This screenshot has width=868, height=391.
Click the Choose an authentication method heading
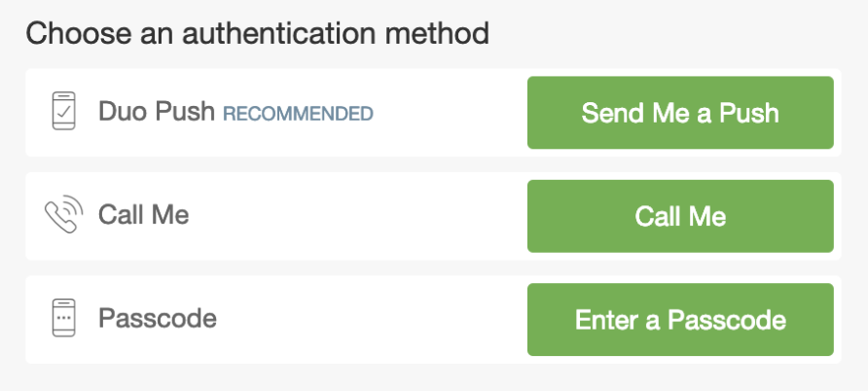[257, 34]
